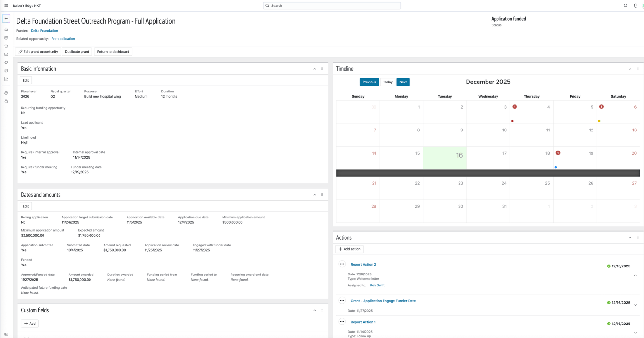Open the notifications bell
Viewport: 644px width, 338px height.
tap(625, 5)
